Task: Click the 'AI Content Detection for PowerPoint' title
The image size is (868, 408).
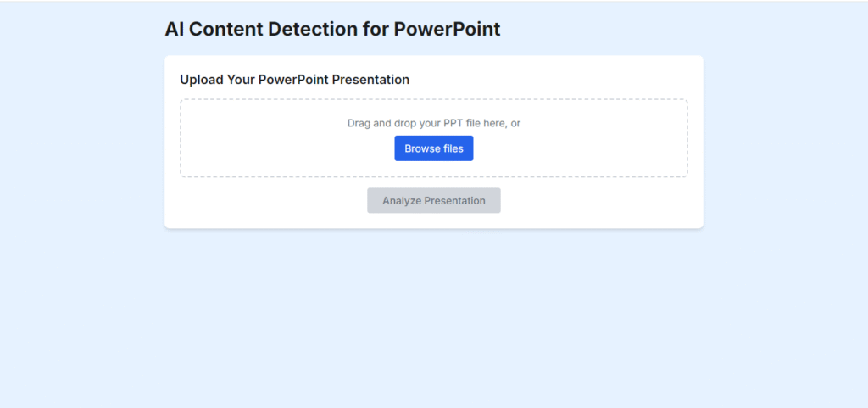Action: point(332,30)
